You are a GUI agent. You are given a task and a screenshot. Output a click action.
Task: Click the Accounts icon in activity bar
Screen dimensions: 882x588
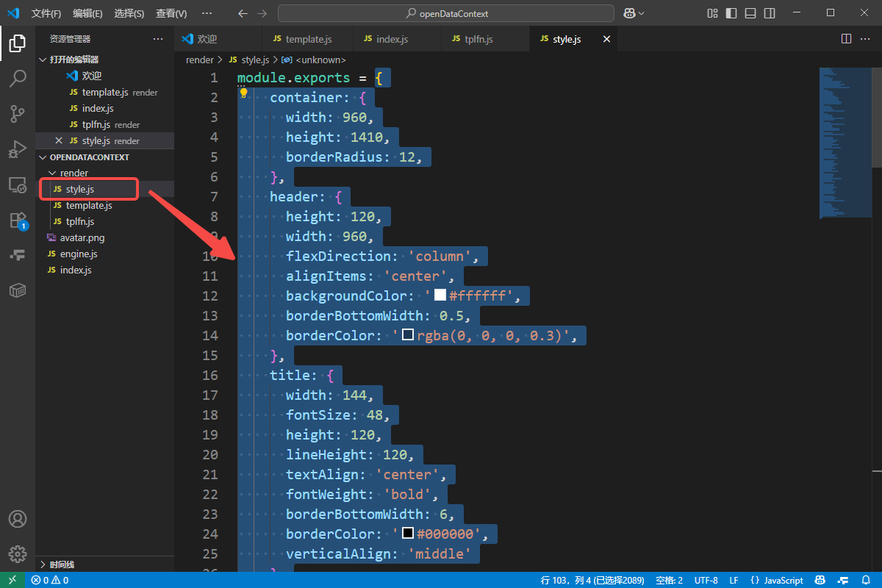coord(18,519)
